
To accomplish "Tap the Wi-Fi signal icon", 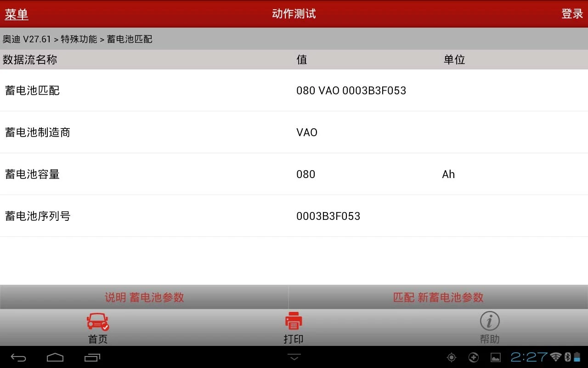I will click(556, 357).
